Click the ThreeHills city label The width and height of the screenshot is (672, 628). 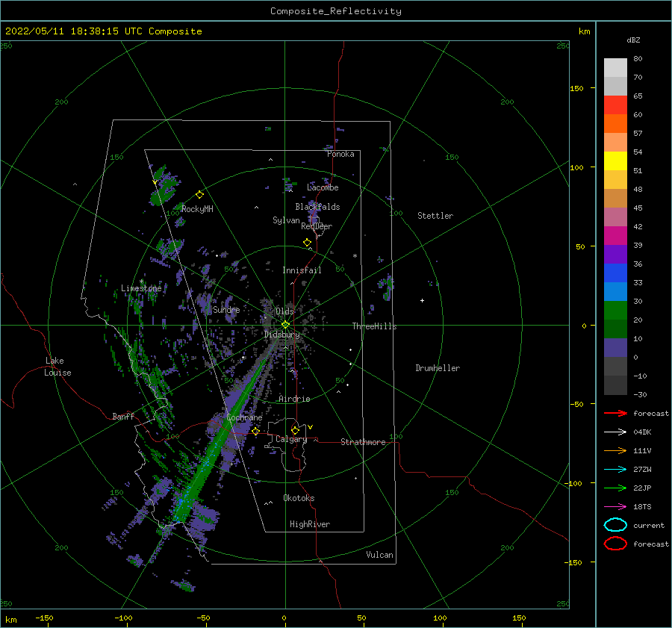[375, 326]
